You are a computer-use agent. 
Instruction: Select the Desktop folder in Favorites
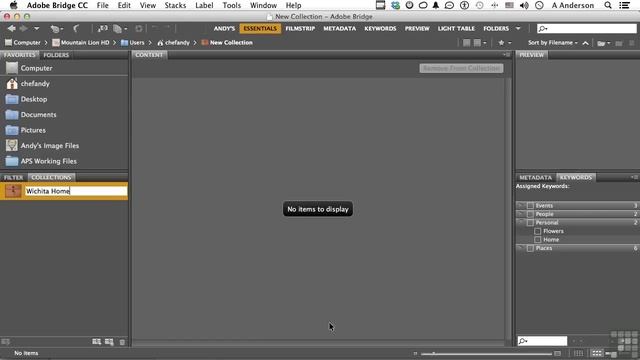[64, 99]
